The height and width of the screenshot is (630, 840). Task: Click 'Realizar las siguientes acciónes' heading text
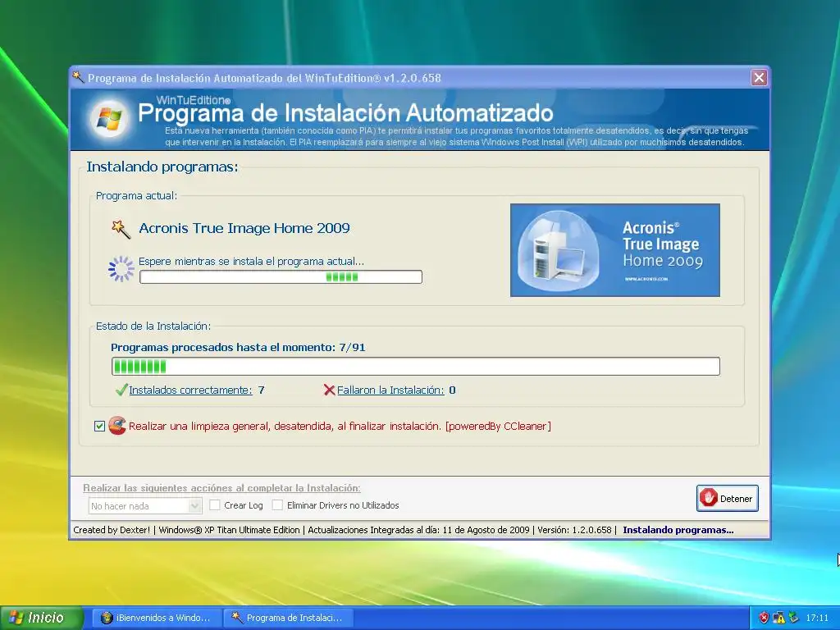[x=221, y=488]
